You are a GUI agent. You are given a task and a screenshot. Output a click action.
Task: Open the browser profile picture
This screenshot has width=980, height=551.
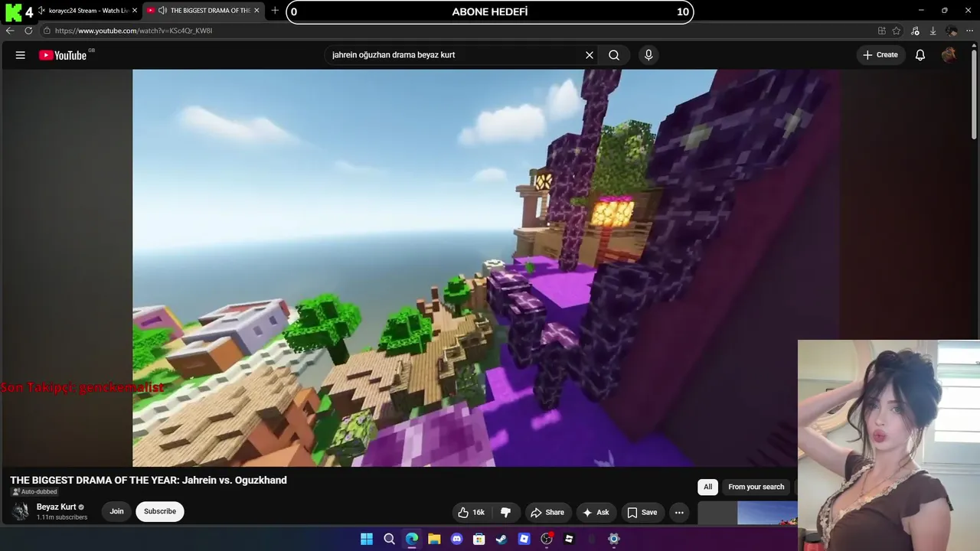pyautogui.click(x=952, y=31)
